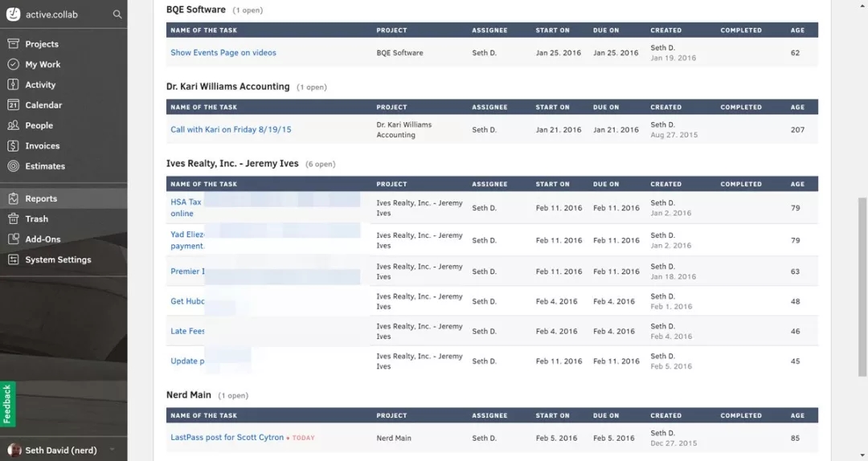Screen dimensions: 868x461
Task: Expand the Seth David user menu arrow
Action: point(113,450)
